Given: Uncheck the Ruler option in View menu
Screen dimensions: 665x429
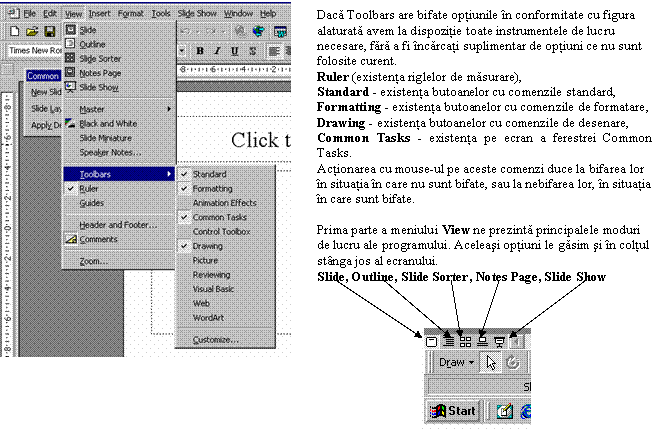Looking at the screenshot, I should (x=90, y=187).
